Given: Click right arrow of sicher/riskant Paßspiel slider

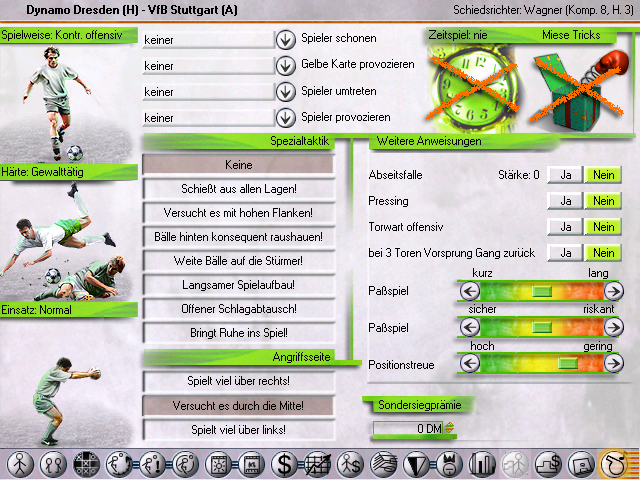Looking at the screenshot, I should pos(613,327).
